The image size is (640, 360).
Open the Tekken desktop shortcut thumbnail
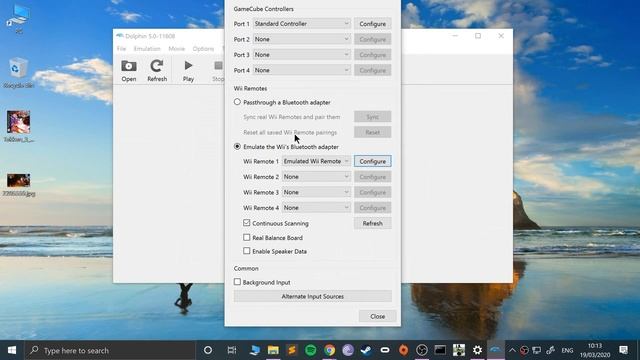pos(18,126)
